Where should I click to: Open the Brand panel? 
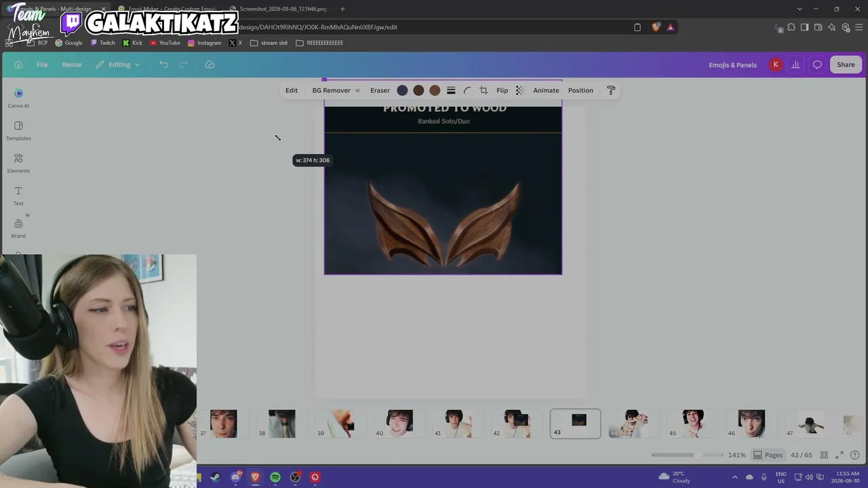(18, 228)
